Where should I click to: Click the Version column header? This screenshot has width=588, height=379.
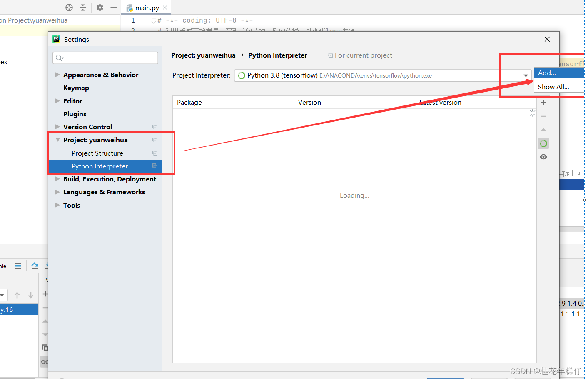pyautogui.click(x=354, y=103)
